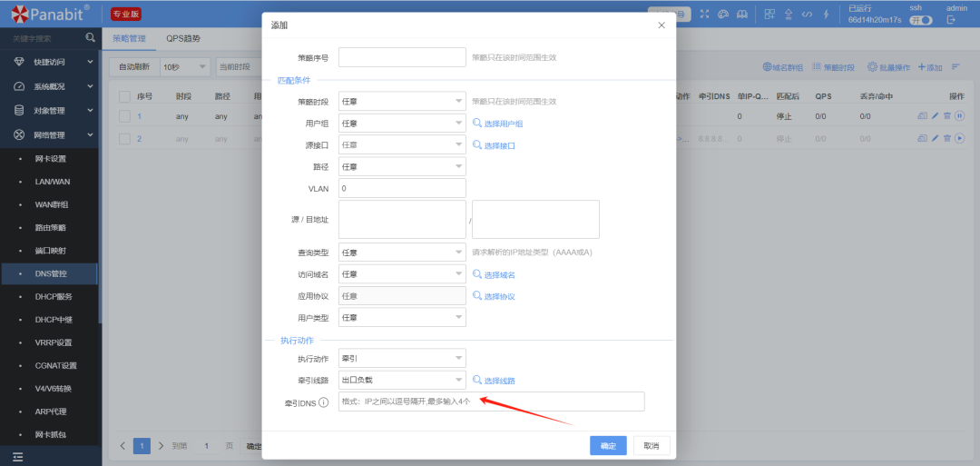Check the checkbox for rule row 1

[125, 116]
